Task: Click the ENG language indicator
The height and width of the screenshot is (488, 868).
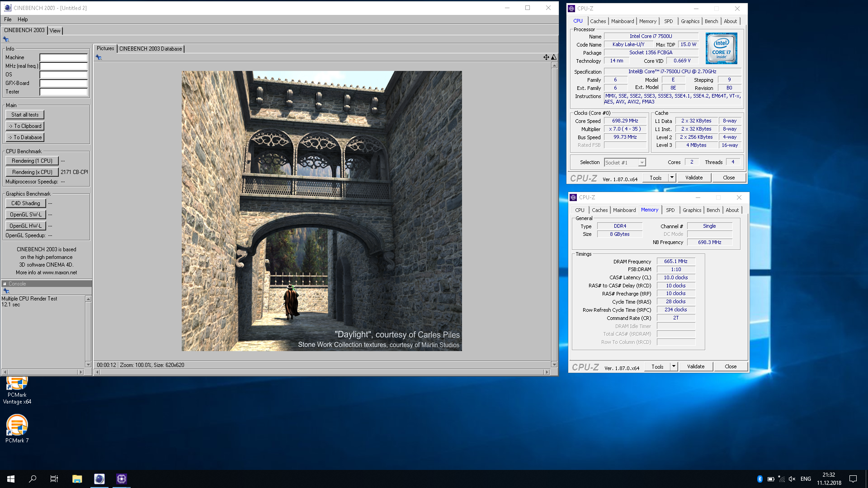Action: (x=806, y=479)
